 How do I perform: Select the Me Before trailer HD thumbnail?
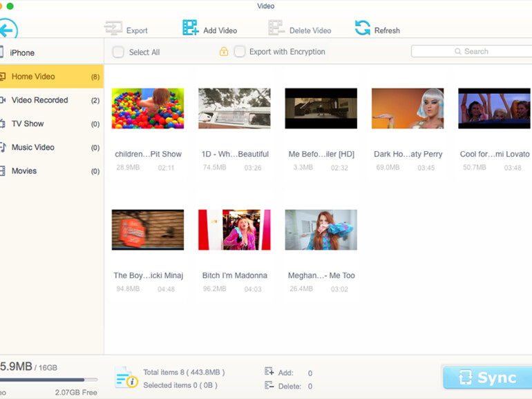321,108
